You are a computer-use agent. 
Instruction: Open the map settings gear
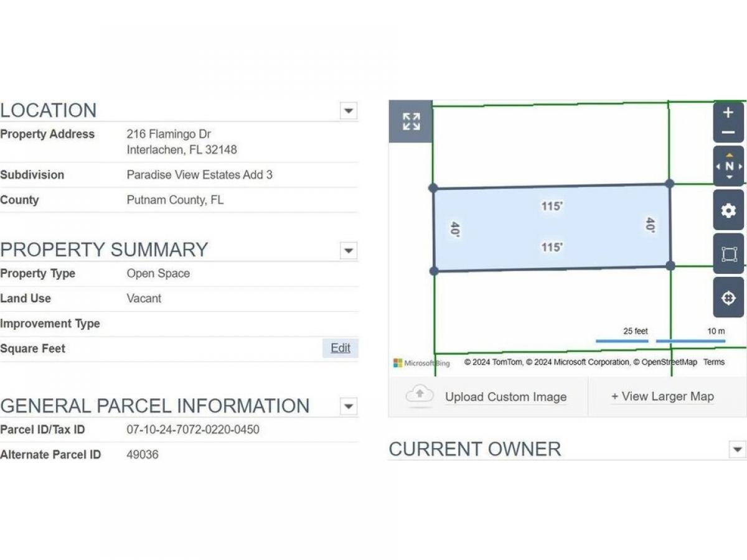click(728, 210)
